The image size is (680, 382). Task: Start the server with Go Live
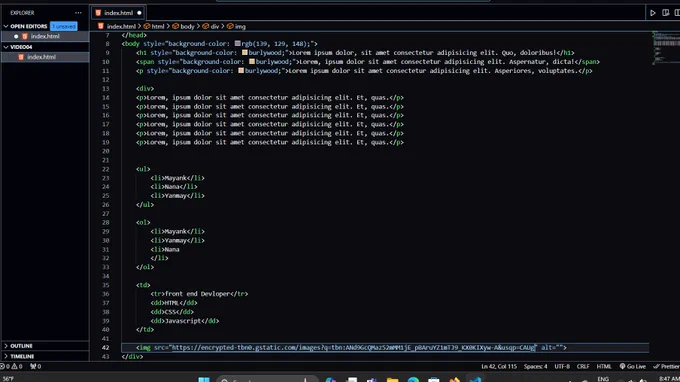632,366
